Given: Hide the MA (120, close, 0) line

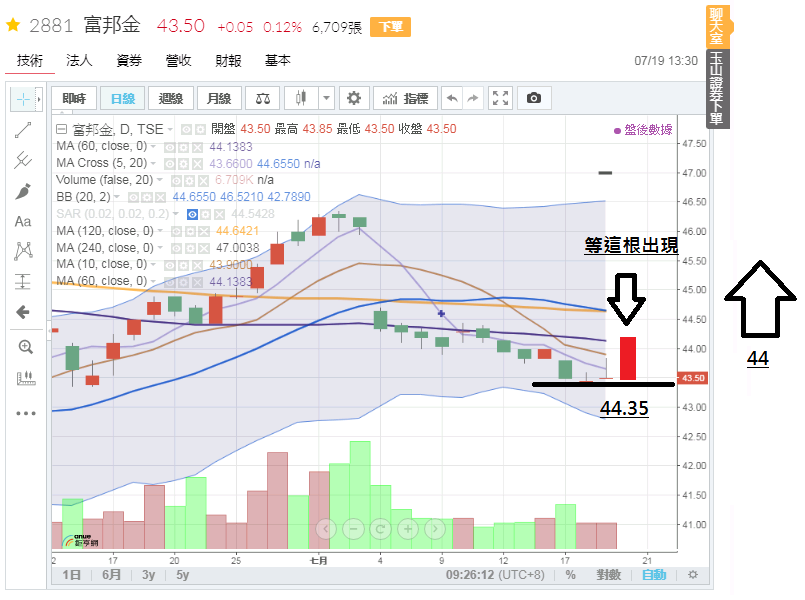Looking at the screenshot, I should 176,231.
